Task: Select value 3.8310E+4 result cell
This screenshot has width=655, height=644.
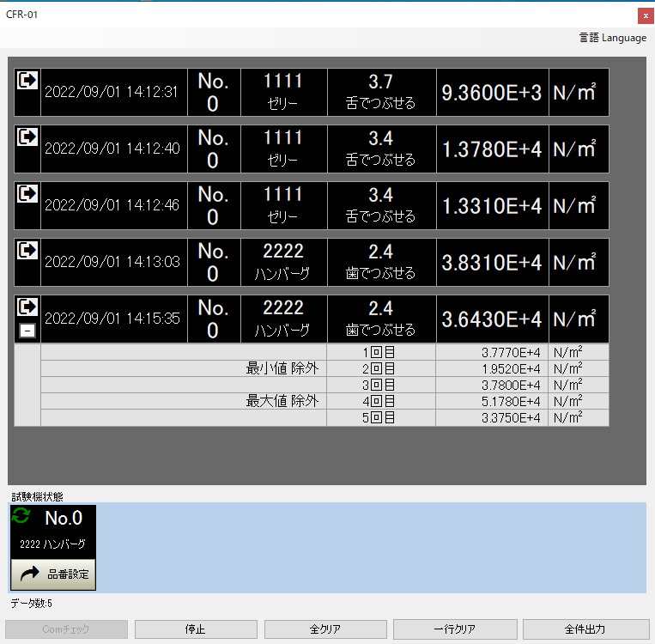Action: pos(492,263)
